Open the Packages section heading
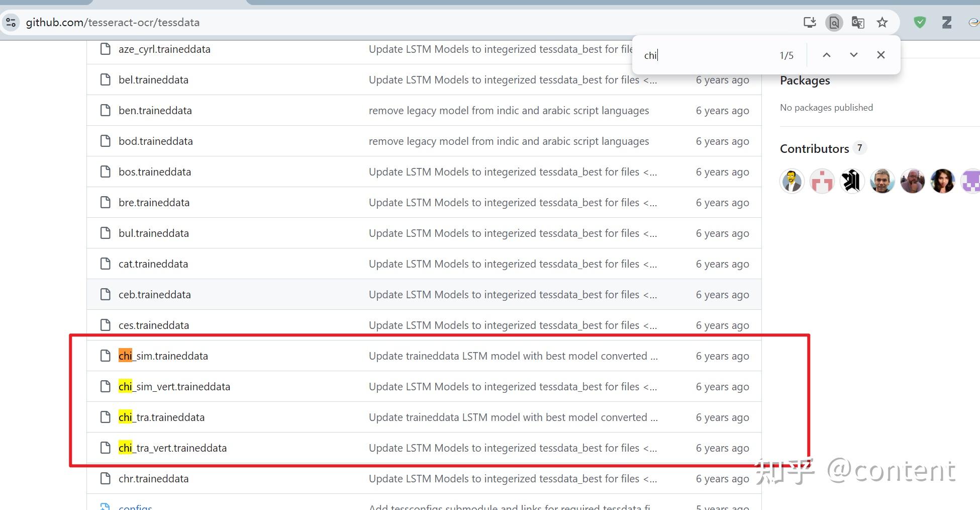Viewport: 980px width, 510px height. 805,80
